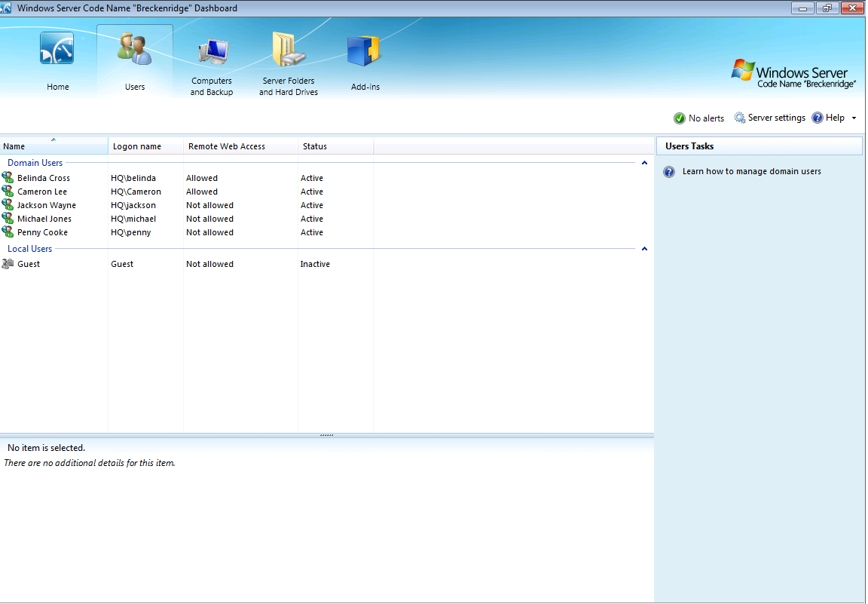Open the Add-ins section icon
This screenshot has width=868, height=604.
click(x=365, y=51)
